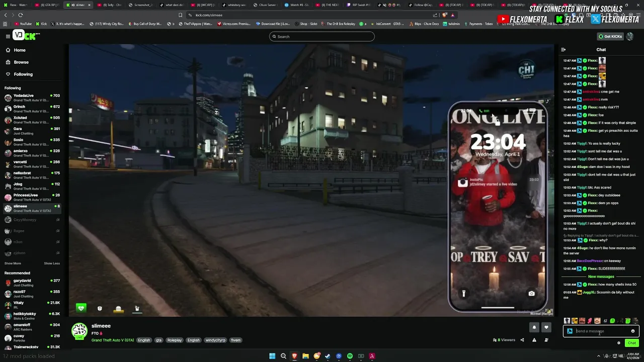Click the bookmarks apps grid icon

pyautogui.click(x=5, y=24)
